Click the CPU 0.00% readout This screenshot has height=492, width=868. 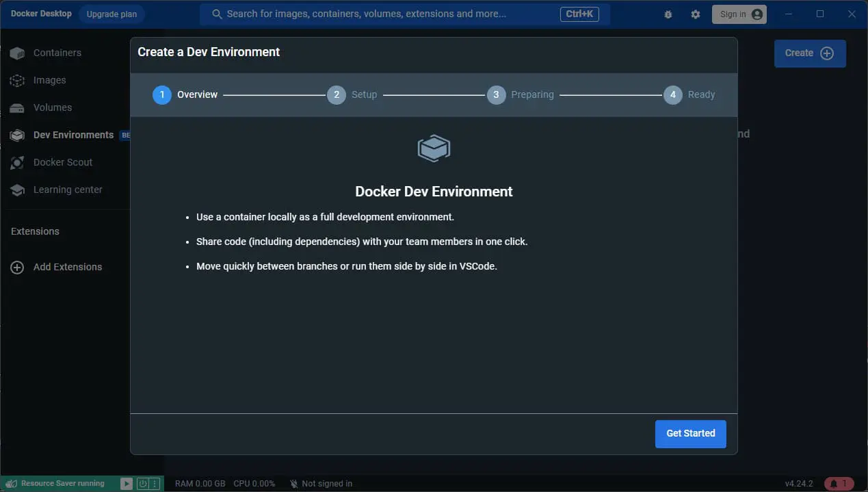254,484
